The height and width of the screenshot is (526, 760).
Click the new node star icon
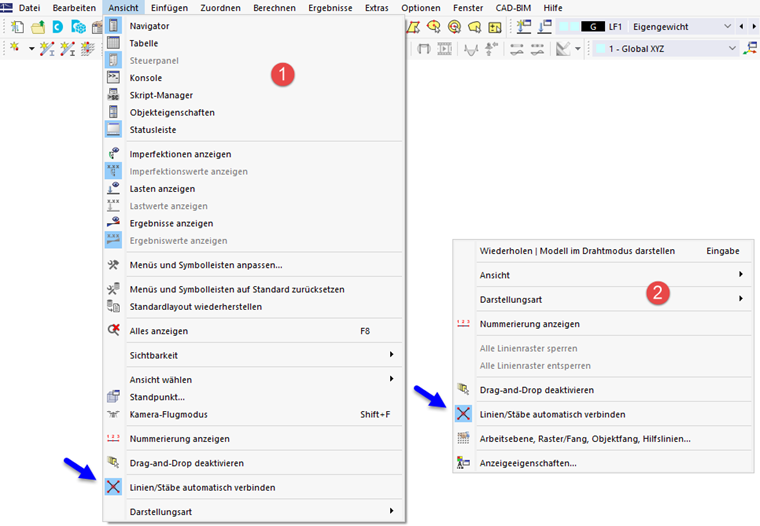15,48
